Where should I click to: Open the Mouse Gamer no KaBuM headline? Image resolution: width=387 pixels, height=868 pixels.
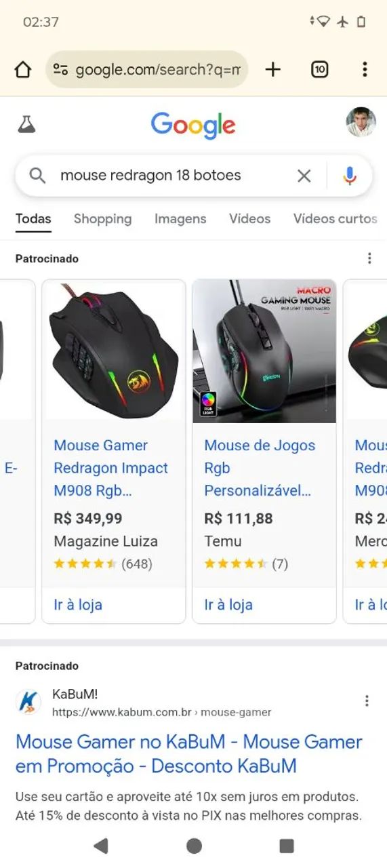[x=189, y=754]
